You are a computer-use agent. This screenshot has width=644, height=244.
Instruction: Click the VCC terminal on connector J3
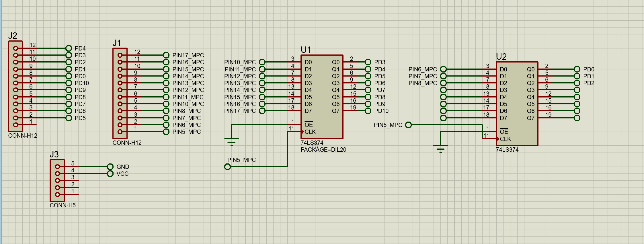click(110, 173)
